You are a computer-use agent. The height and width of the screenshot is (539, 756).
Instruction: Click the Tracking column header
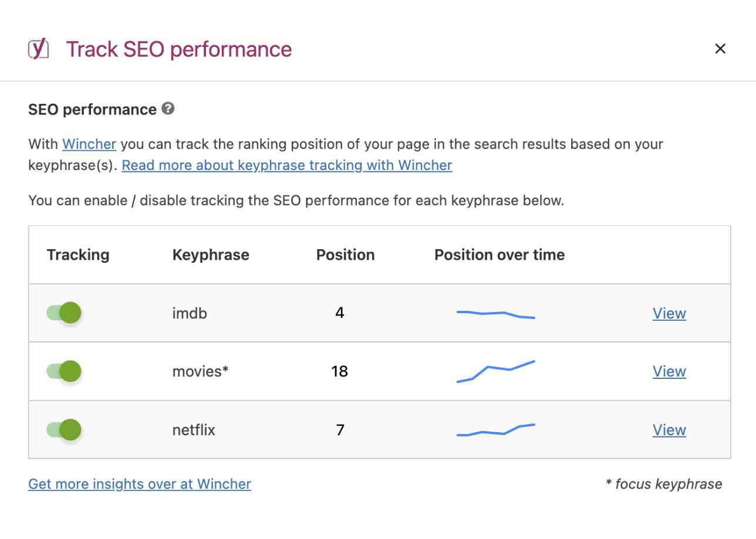coord(78,255)
